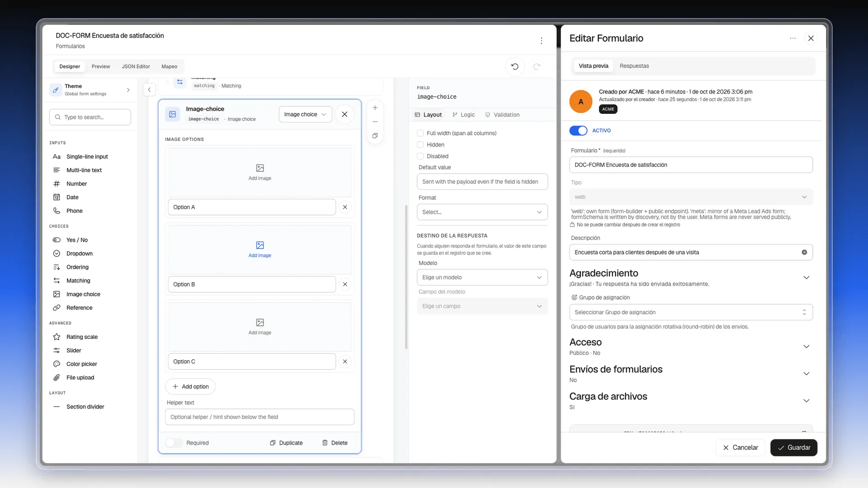Open the Format Select dropdown
Image resolution: width=868 pixels, height=488 pixels.
click(x=482, y=212)
